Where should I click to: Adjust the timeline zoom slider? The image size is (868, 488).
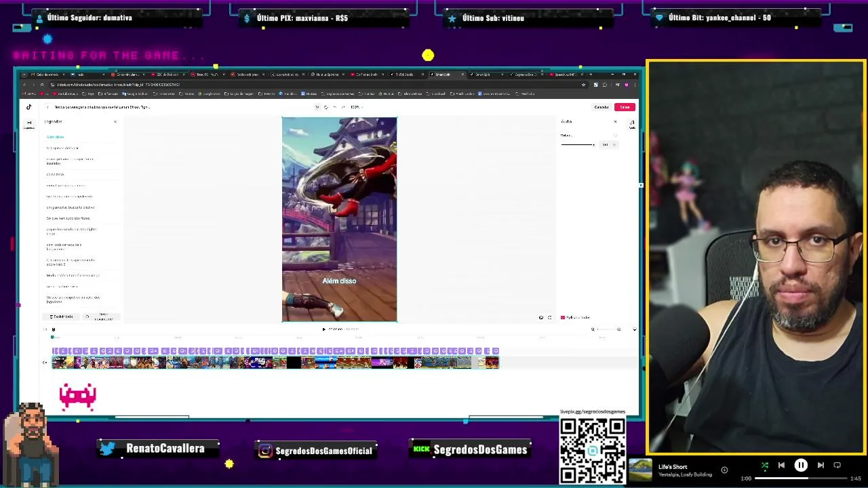(606, 329)
